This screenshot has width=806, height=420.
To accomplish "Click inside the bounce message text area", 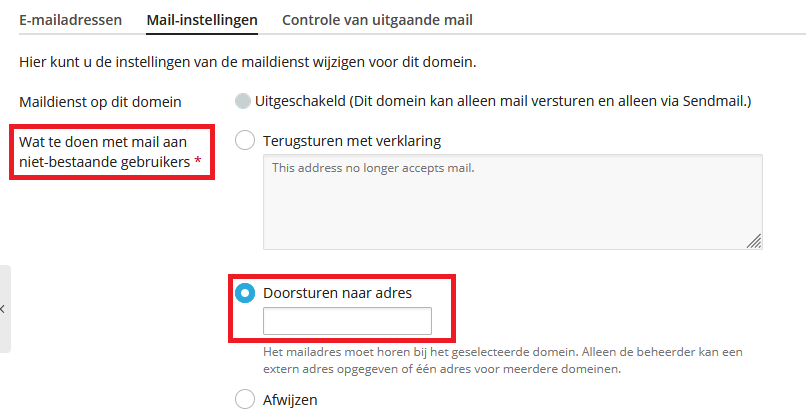I will pos(512,202).
